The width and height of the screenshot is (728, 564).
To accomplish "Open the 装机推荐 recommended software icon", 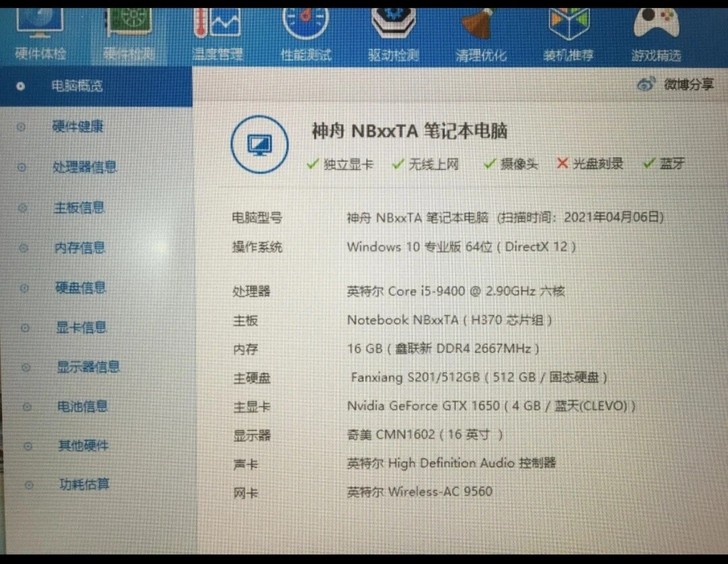I will [568, 35].
